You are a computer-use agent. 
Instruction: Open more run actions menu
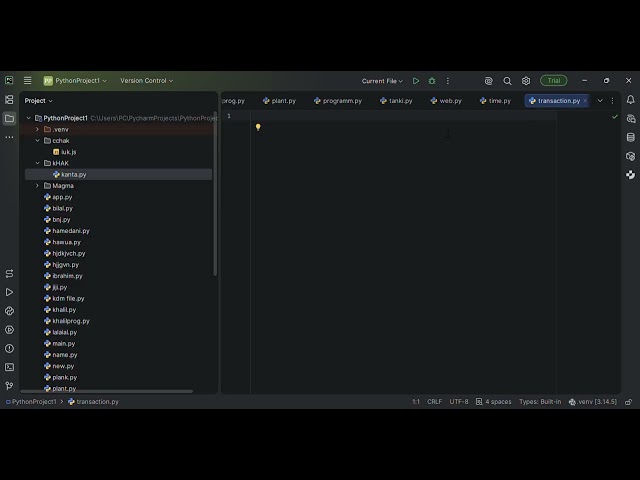point(448,81)
